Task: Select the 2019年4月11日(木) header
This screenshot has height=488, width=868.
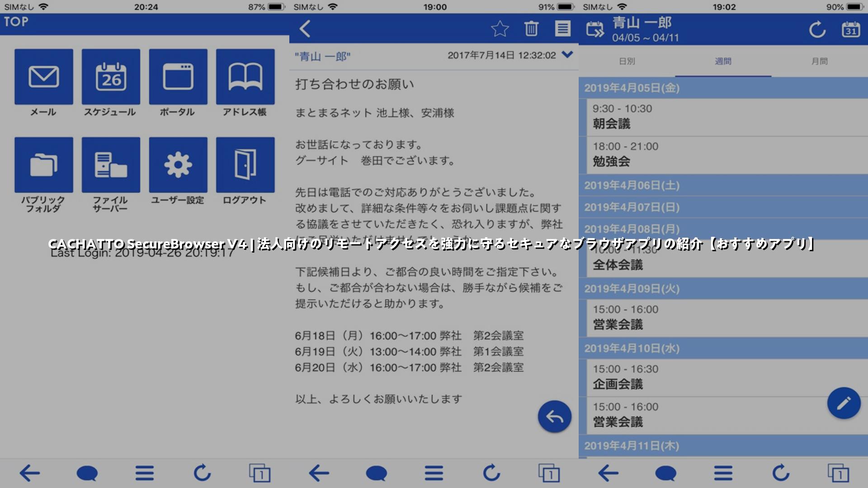Action: click(723, 446)
